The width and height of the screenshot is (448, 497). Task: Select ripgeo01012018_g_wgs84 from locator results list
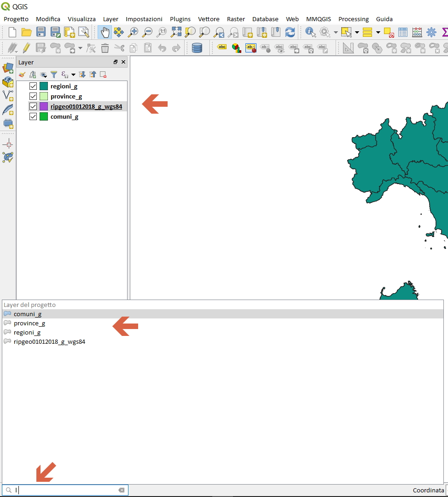[x=49, y=342]
